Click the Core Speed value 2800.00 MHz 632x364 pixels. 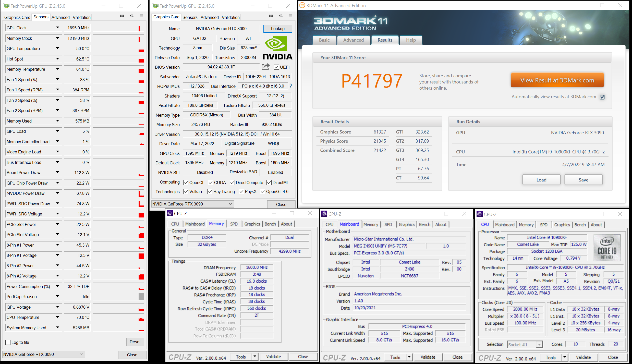[525, 309]
